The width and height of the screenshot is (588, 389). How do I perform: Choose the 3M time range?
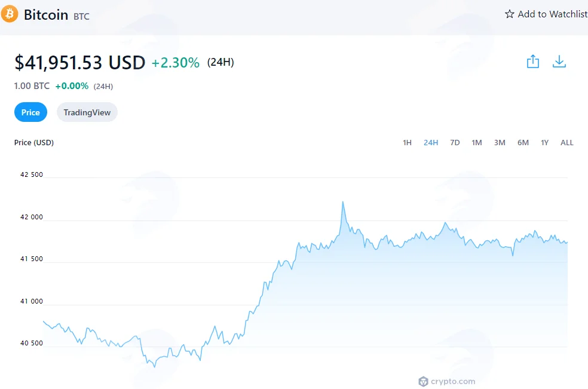[500, 143]
